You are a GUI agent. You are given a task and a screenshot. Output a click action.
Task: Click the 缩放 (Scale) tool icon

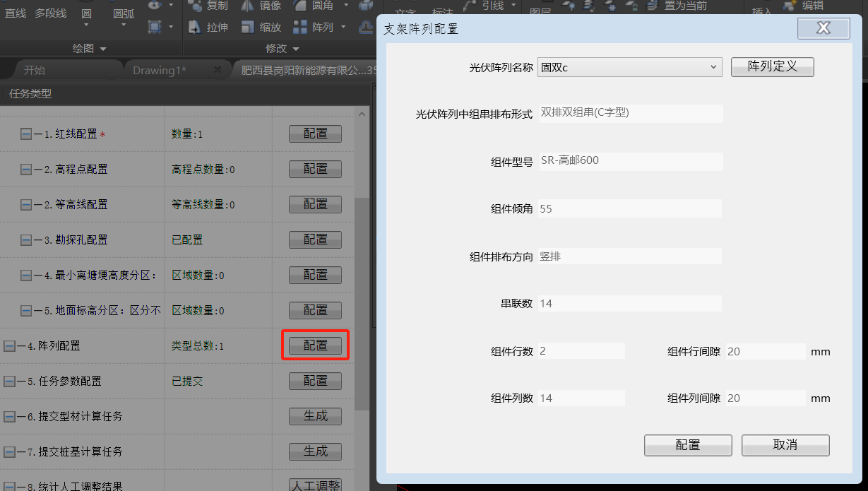click(x=247, y=28)
